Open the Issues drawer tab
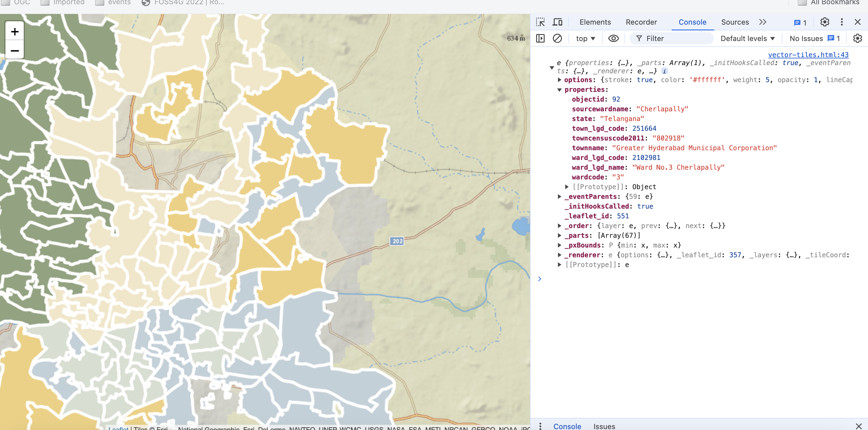Viewport: 868px width, 430px height. 604,426
